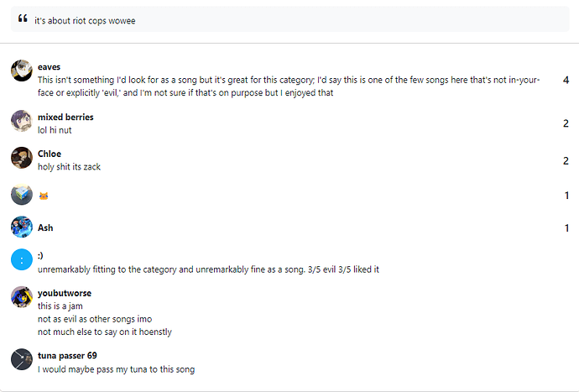Select the Chloe username

[50, 154]
